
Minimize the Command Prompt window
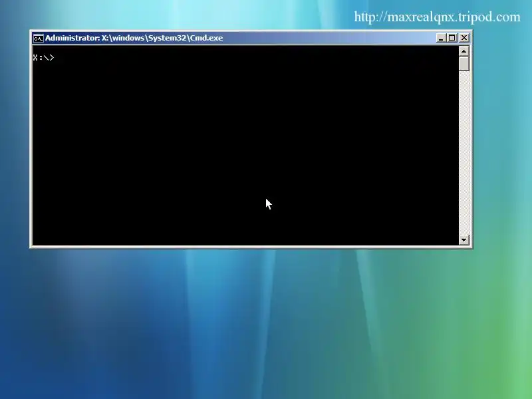coord(441,38)
